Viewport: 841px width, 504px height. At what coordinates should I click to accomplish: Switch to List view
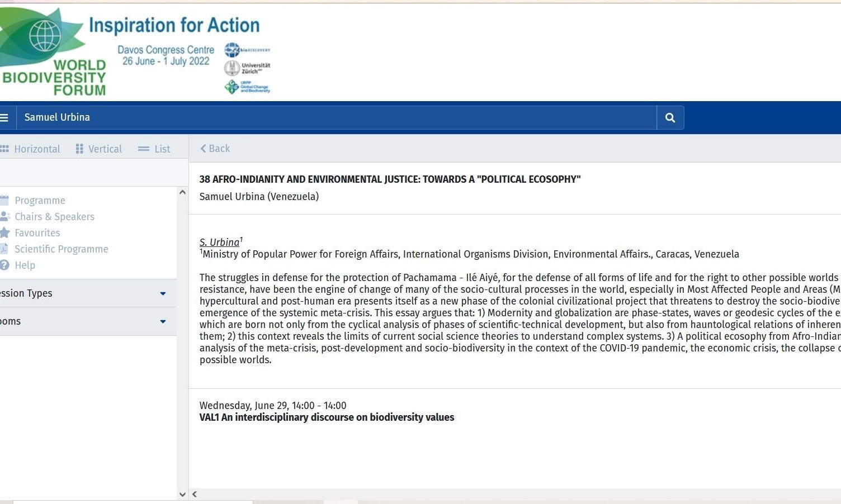click(154, 149)
